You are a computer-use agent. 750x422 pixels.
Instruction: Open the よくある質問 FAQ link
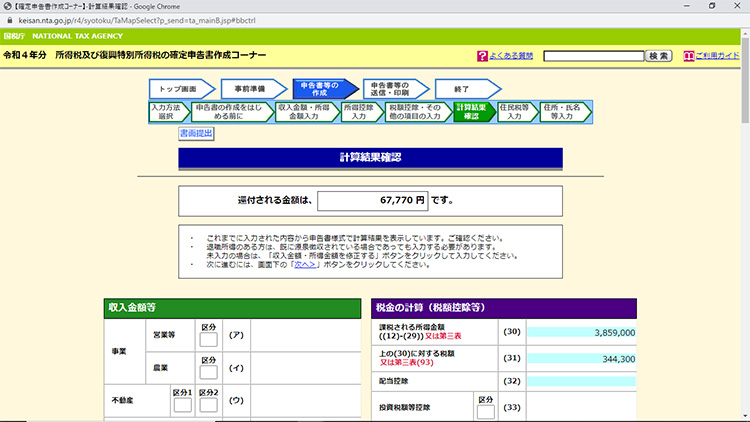[x=511, y=56]
